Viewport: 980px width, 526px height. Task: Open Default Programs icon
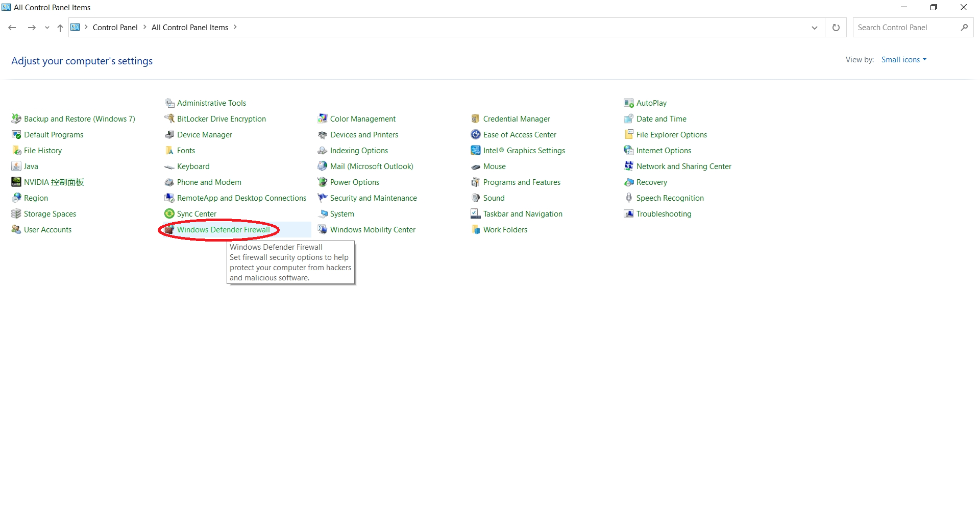tap(16, 135)
